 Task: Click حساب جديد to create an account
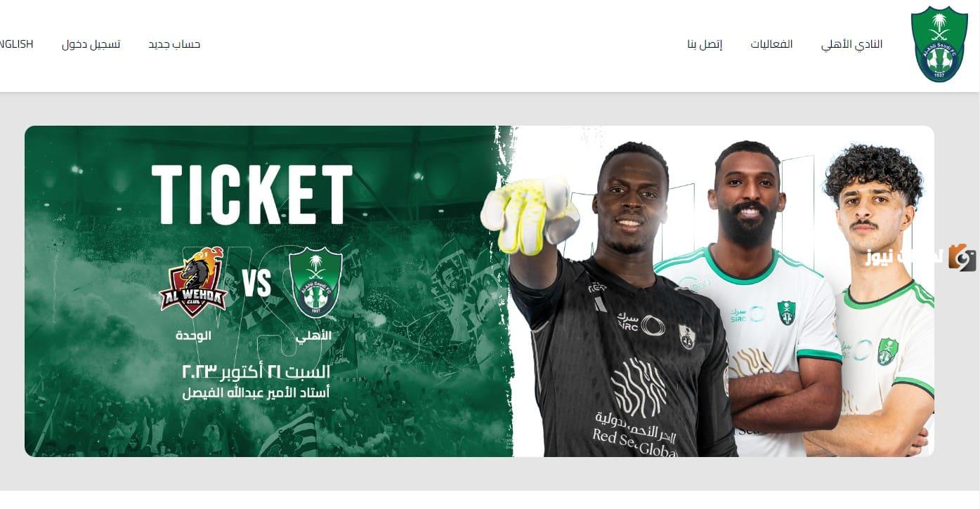[x=174, y=44]
